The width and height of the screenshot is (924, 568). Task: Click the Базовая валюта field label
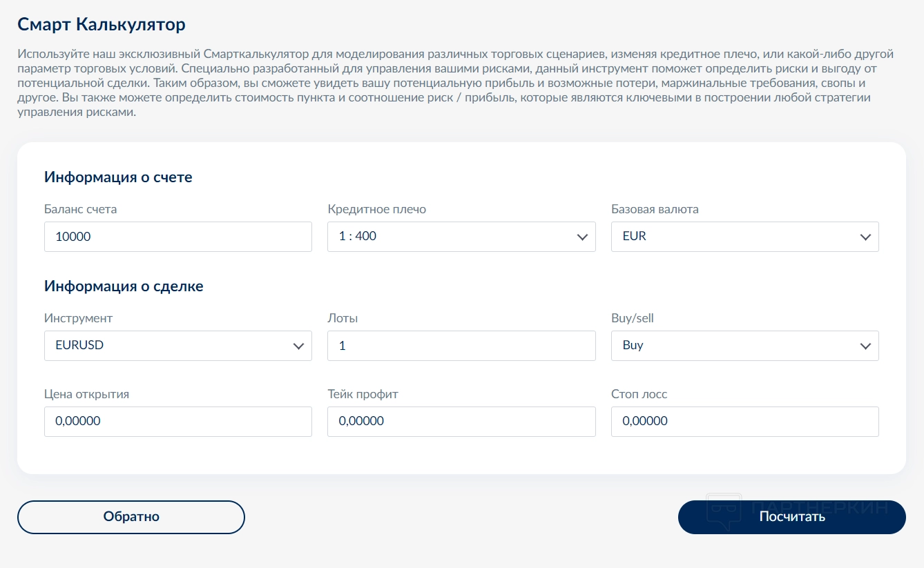(655, 209)
